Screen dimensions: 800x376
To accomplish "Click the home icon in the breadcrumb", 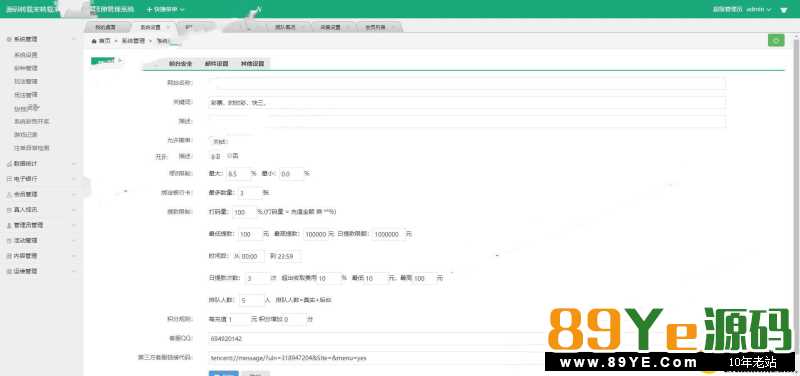I will [94, 41].
